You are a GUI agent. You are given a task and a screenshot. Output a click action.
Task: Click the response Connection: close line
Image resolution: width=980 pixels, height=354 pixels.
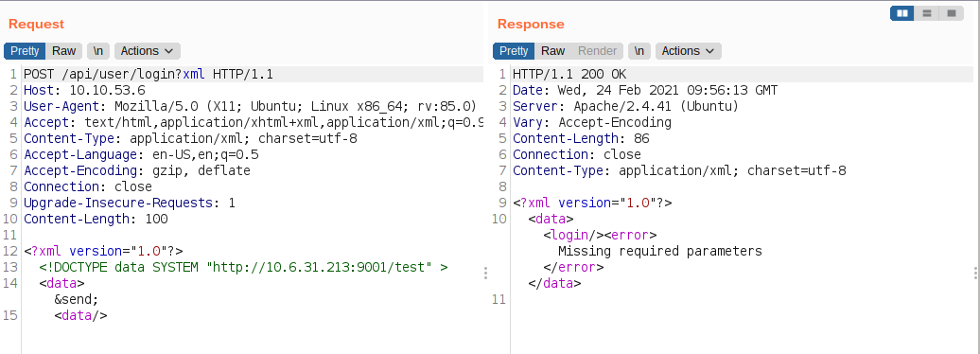(577, 154)
